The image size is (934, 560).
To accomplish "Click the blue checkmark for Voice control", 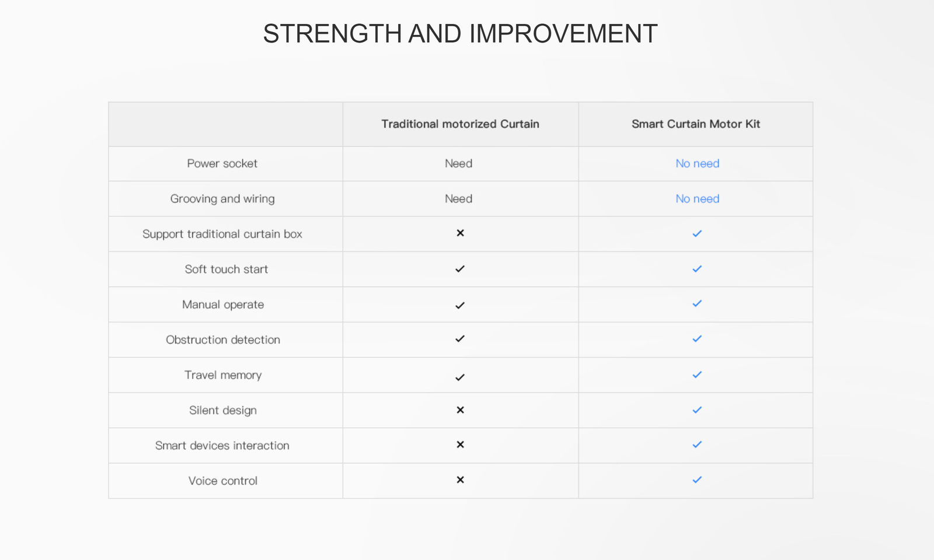I will [x=697, y=480].
